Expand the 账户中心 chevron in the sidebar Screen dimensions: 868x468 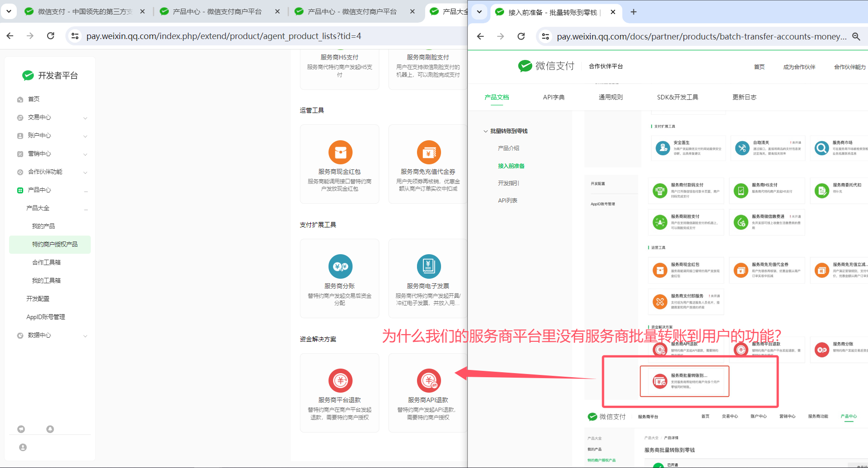tap(85, 136)
